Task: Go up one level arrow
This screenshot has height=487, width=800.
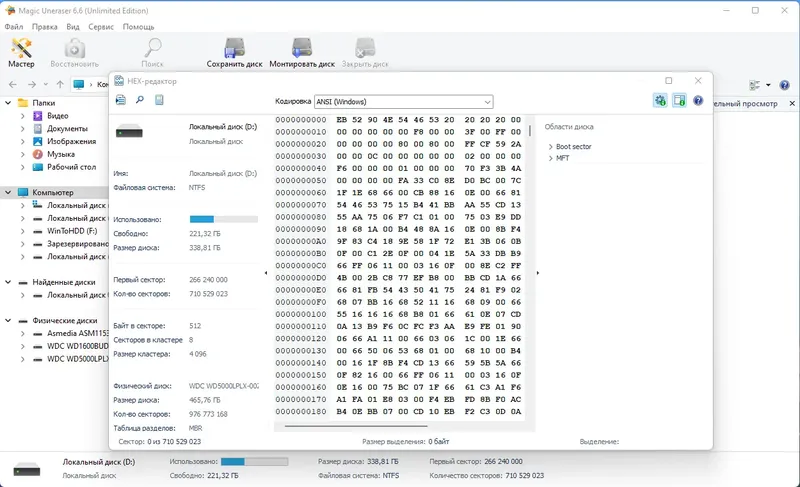Action: 60,84
